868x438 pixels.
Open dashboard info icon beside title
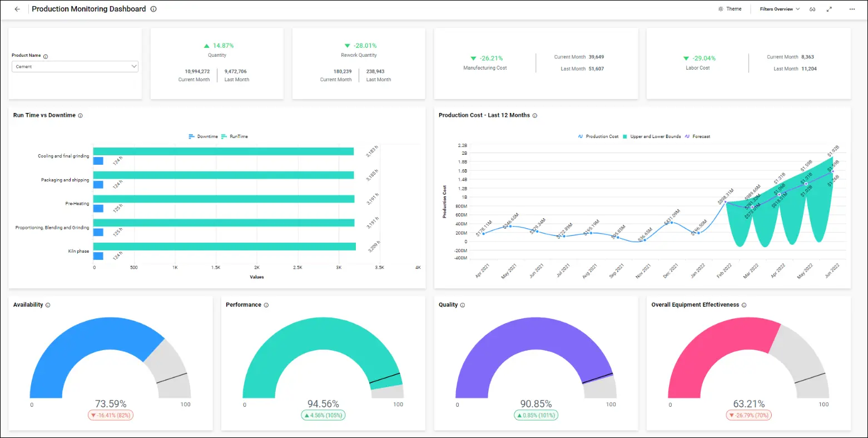[x=154, y=9]
